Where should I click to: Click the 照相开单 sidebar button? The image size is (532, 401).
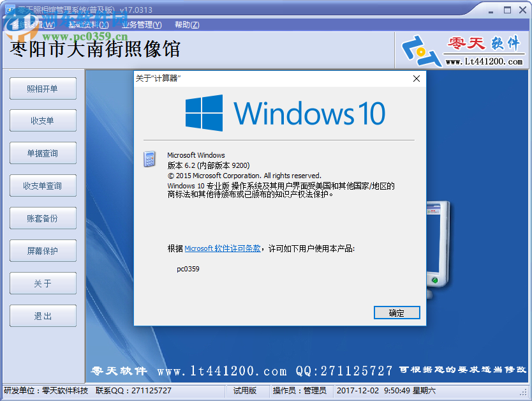tap(43, 88)
